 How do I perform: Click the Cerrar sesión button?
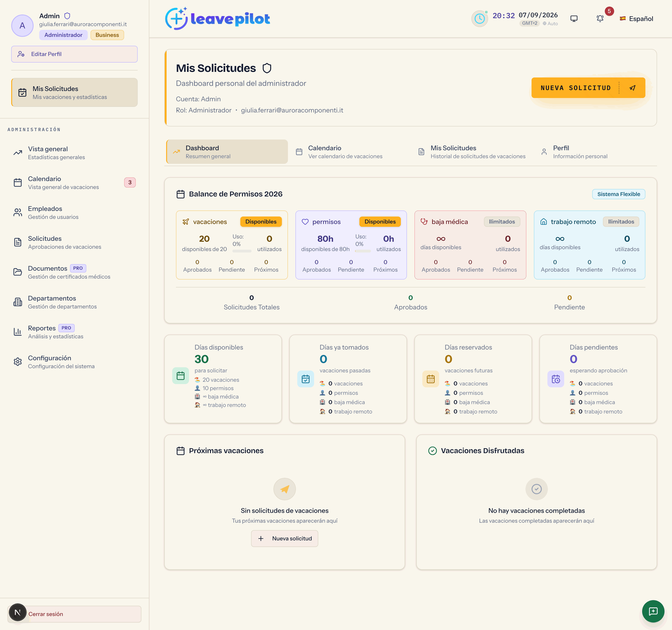(x=74, y=614)
